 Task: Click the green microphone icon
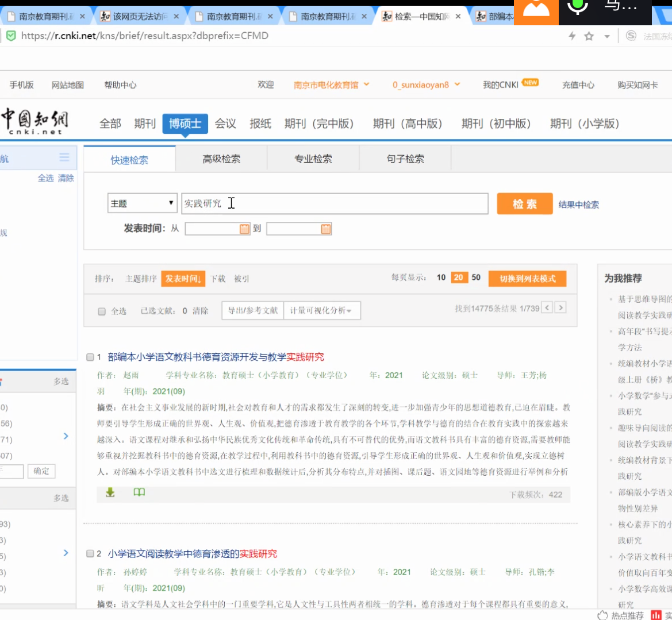(578, 7)
